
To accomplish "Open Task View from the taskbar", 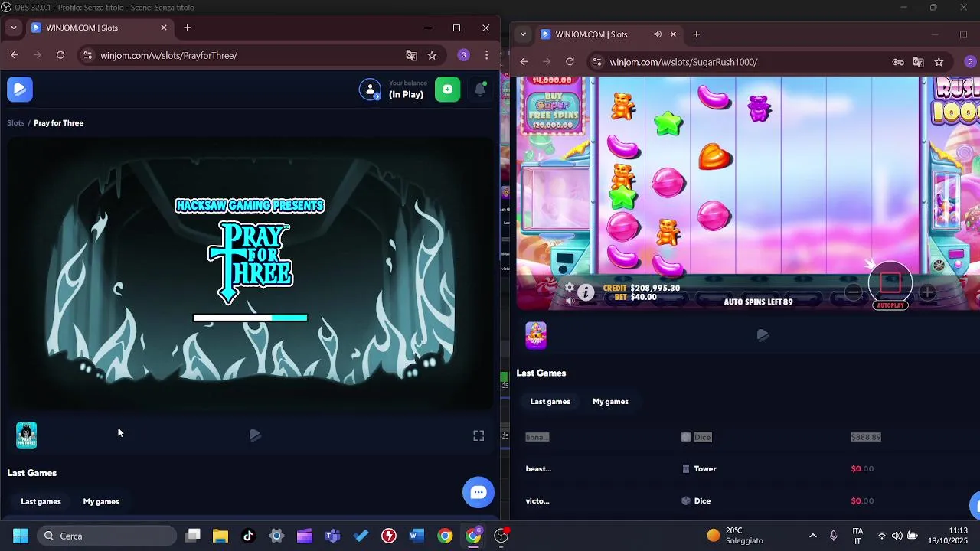I will click(x=193, y=536).
